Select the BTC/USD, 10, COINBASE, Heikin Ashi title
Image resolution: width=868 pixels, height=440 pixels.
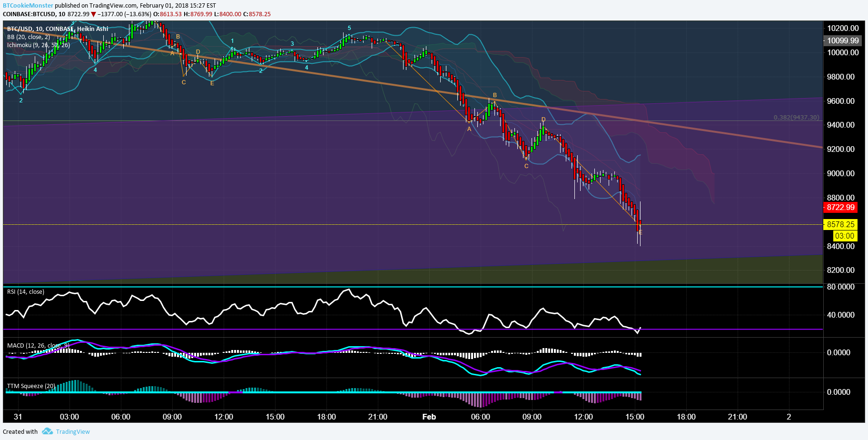(x=57, y=29)
